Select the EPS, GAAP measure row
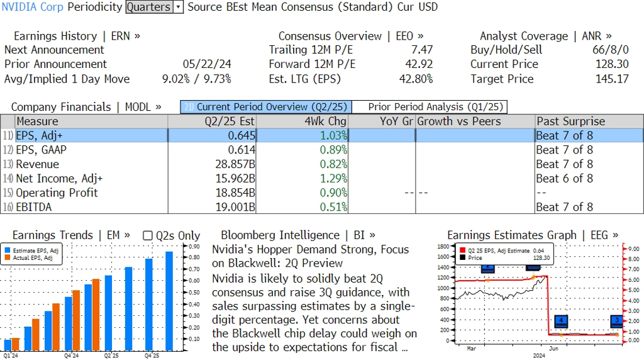644x360 pixels. pyautogui.click(x=322, y=150)
